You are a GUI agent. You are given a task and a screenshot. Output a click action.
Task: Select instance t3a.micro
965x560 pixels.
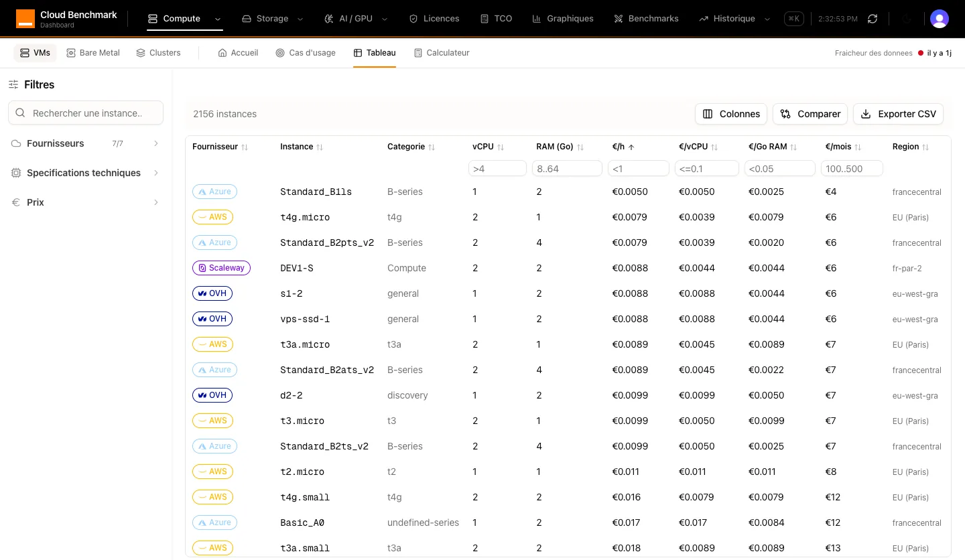[x=305, y=344]
